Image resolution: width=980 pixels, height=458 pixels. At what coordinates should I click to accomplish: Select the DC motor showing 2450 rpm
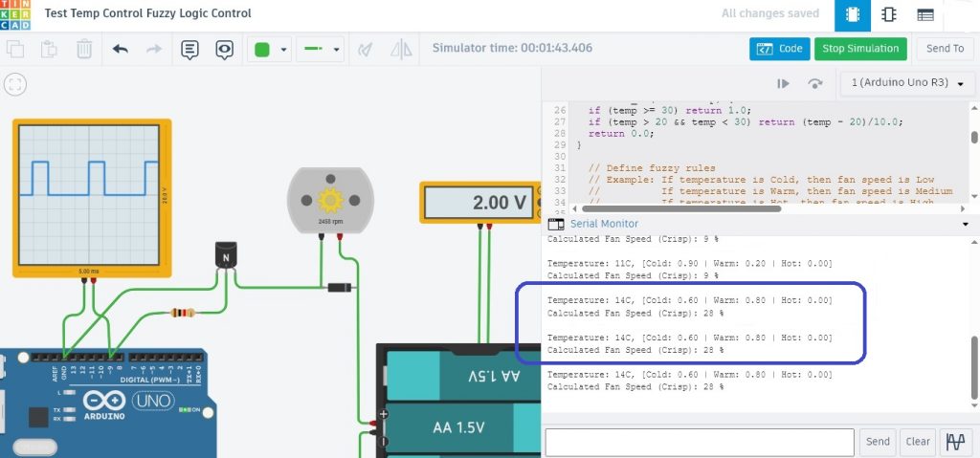tap(330, 201)
